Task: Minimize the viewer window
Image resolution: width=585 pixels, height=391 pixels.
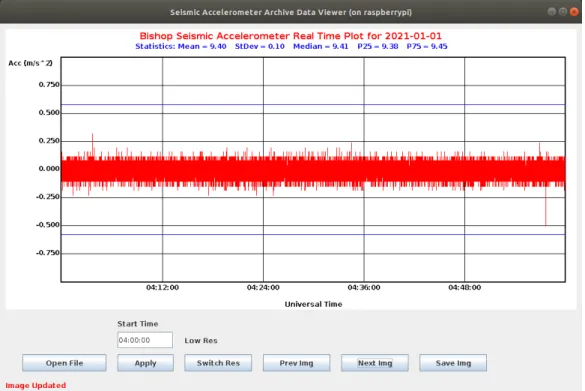Action: (x=552, y=12)
